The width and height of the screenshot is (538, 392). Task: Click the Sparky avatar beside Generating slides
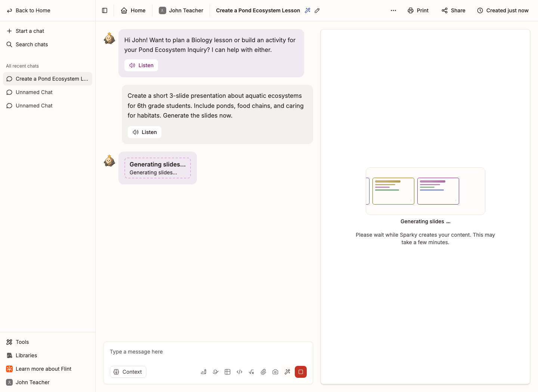pyautogui.click(x=109, y=161)
